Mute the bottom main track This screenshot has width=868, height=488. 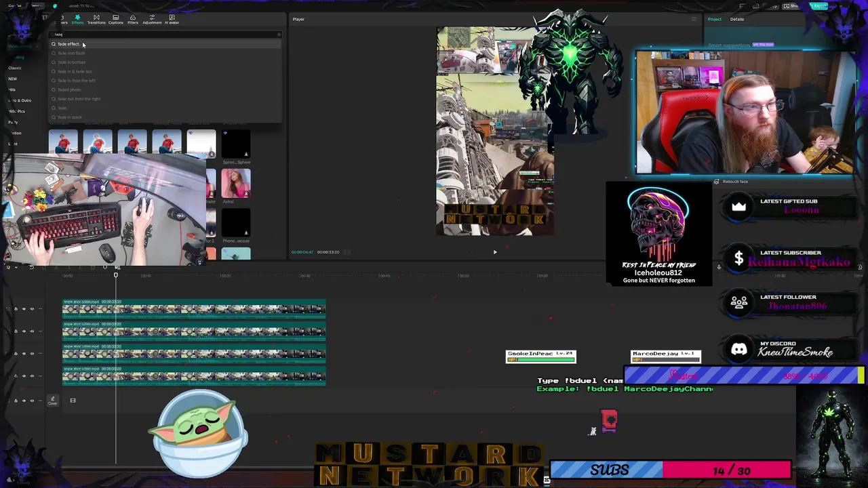(x=31, y=401)
